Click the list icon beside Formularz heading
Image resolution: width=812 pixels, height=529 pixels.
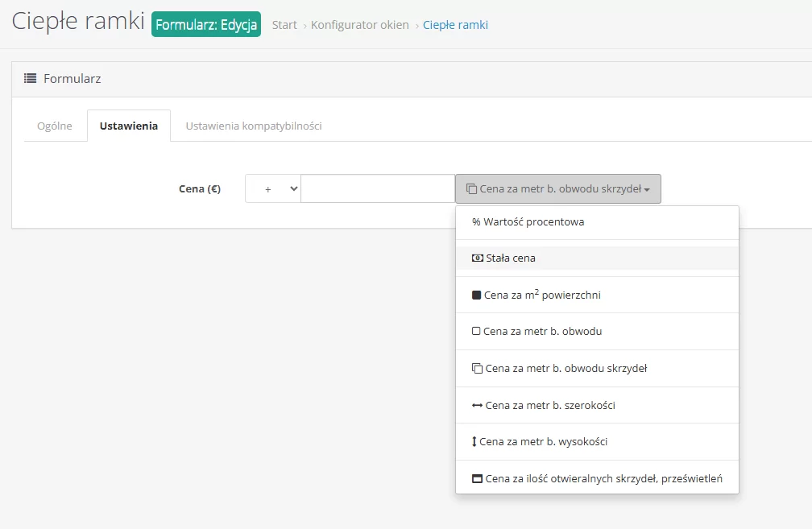coord(31,79)
